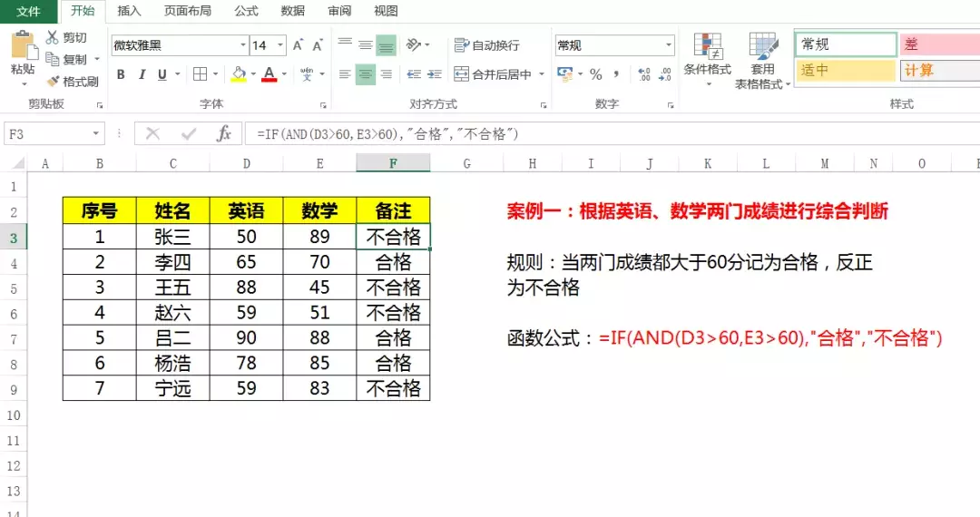Click into the formula bar
Viewport: 980px width, 517px height.
coord(612,133)
